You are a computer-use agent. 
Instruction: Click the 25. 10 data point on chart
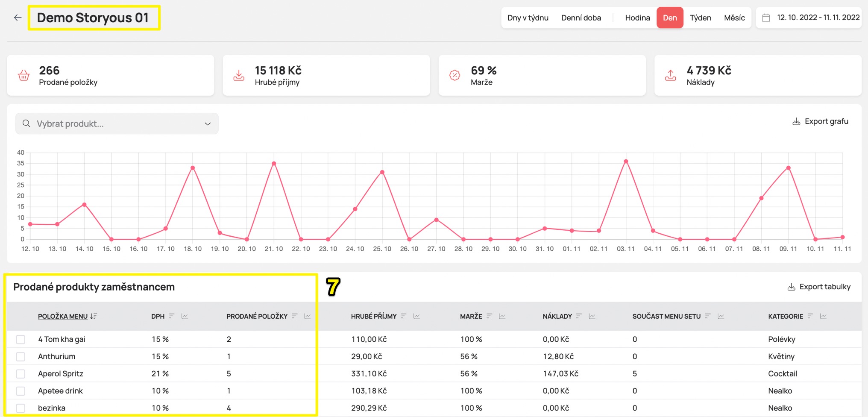coord(382,172)
